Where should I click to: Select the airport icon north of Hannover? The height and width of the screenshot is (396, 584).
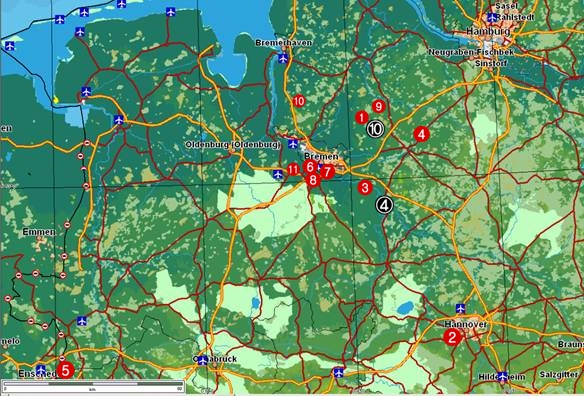461,308
